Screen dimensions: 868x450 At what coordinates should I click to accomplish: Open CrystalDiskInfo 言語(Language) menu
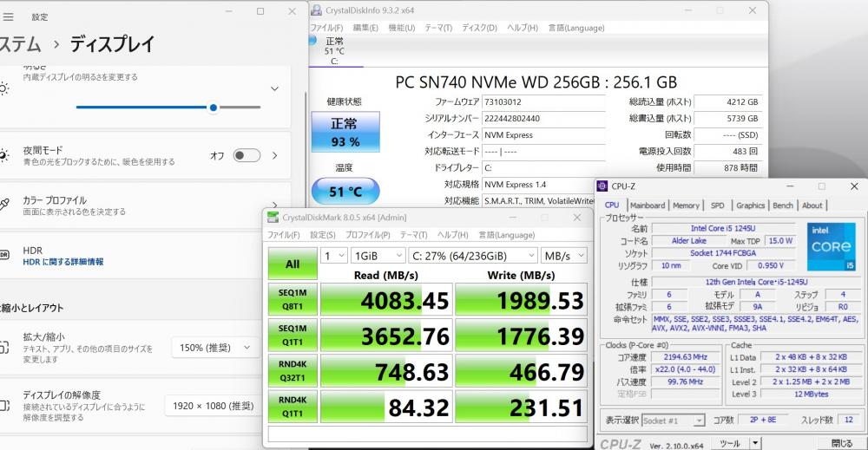(x=576, y=28)
